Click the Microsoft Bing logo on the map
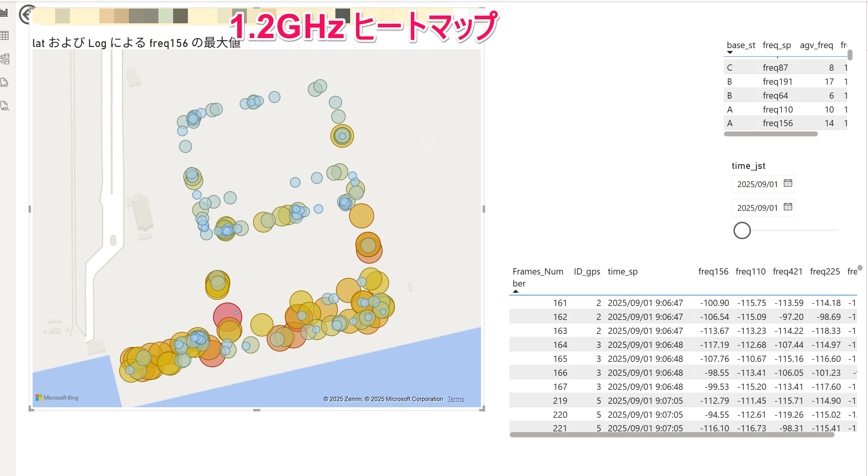 57,398
